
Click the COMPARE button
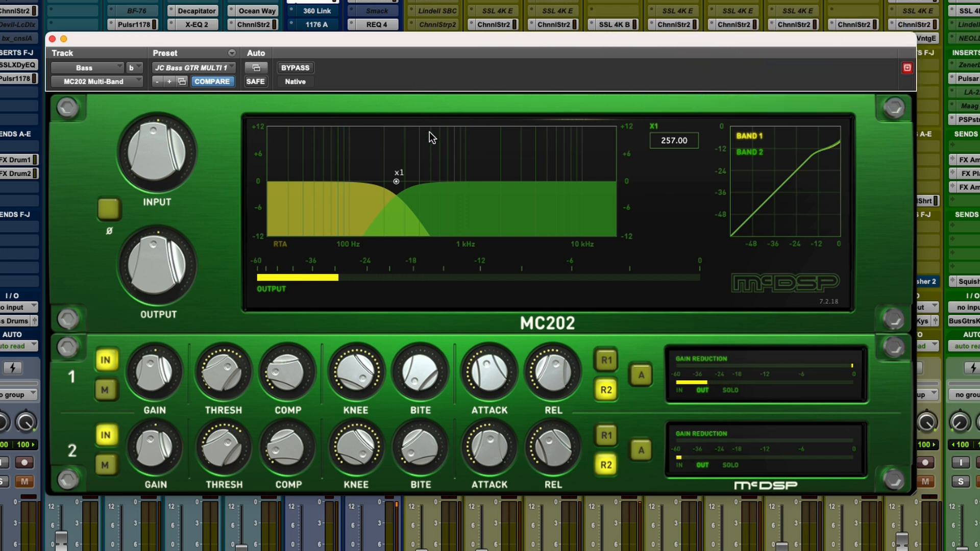(212, 82)
